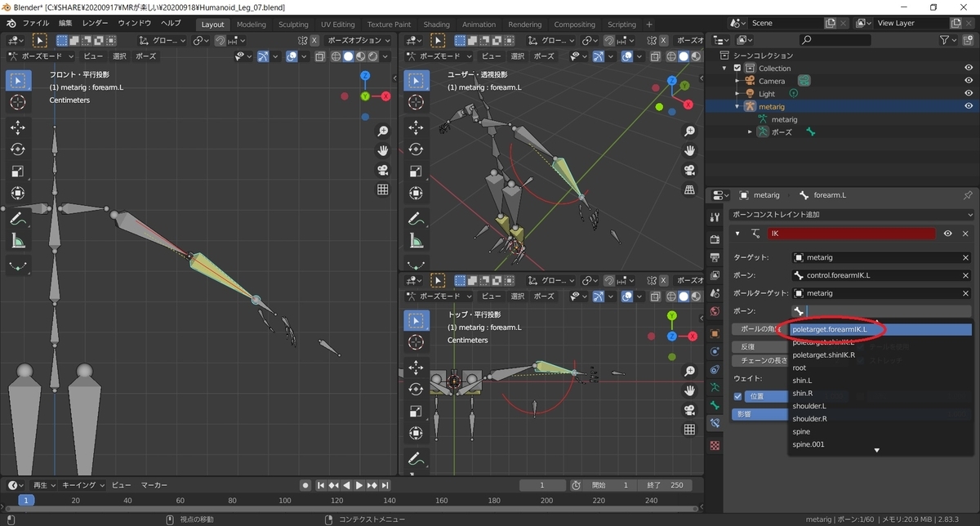980x526 pixels.
Task: Select root from bone list
Action: [x=880, y=368]
